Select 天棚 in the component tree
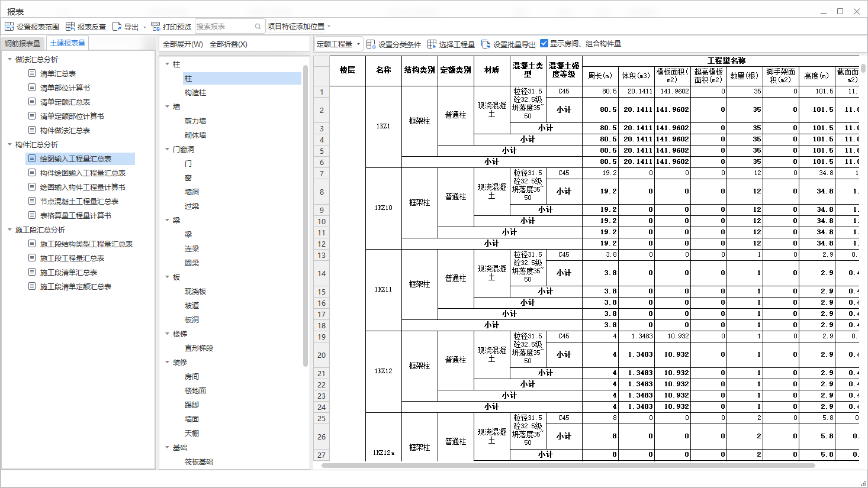Image resolution: width=868 pixels, height=488 pixels. point(192,434)
